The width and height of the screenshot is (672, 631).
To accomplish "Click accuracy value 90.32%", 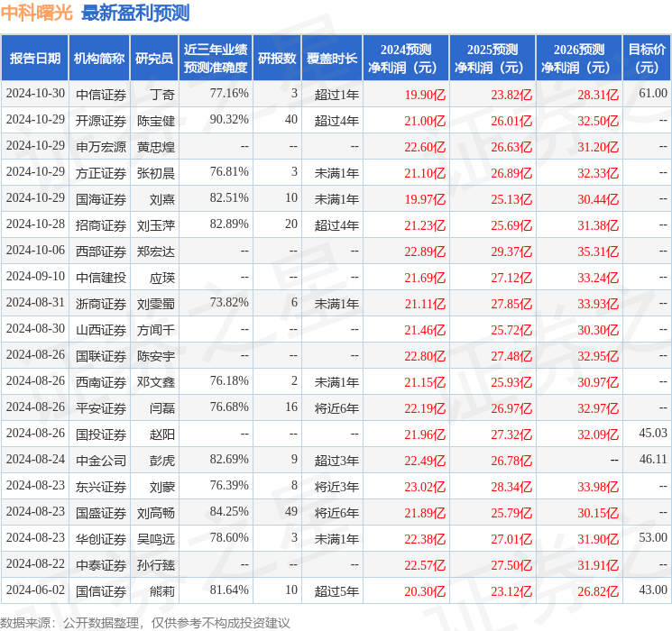I will point(229,119).
